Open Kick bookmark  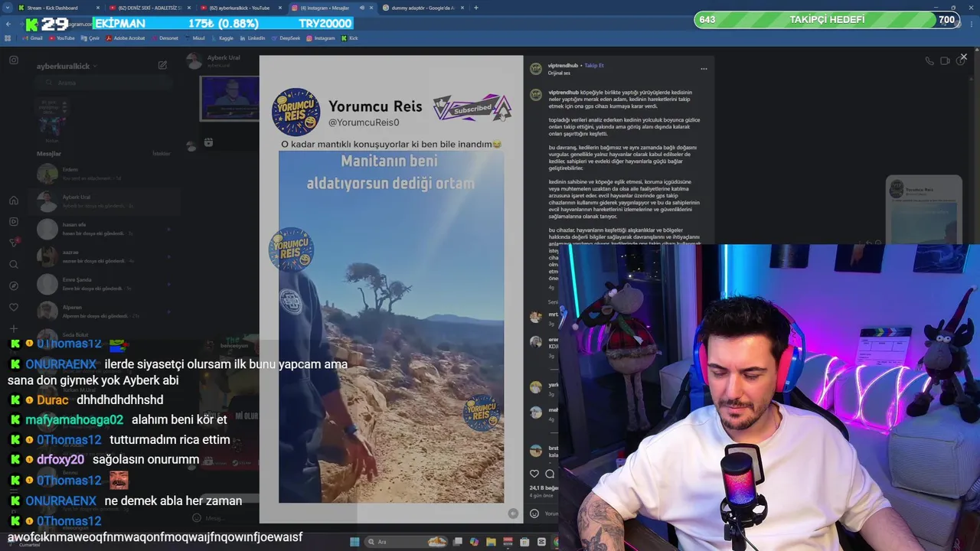349,37
